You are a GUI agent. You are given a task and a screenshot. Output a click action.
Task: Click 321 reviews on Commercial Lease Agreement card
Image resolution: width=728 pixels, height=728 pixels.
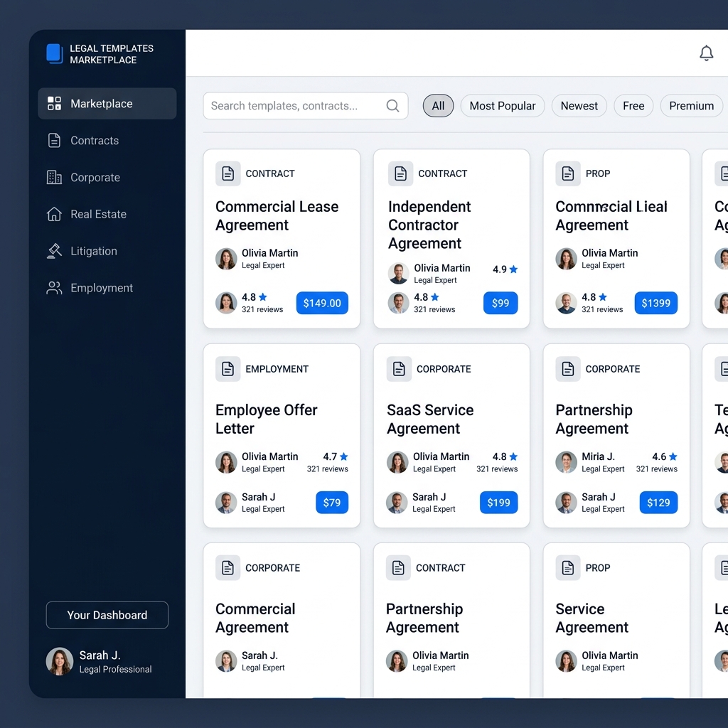262,309
